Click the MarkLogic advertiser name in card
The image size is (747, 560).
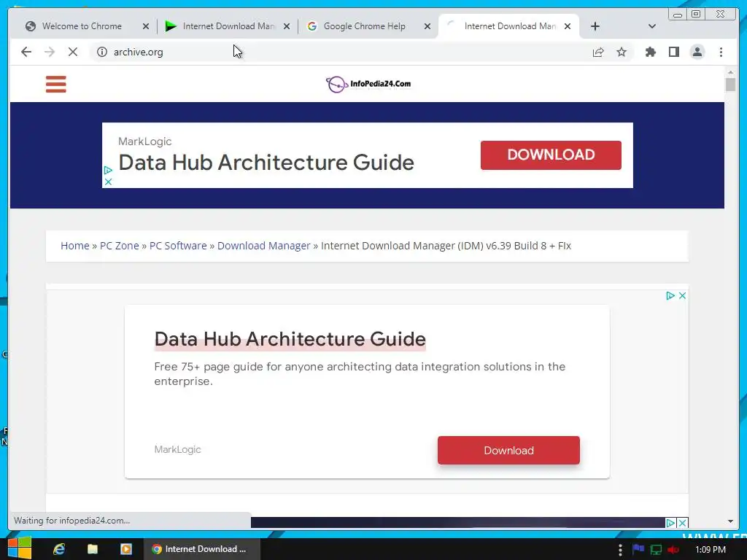(177, 449)
